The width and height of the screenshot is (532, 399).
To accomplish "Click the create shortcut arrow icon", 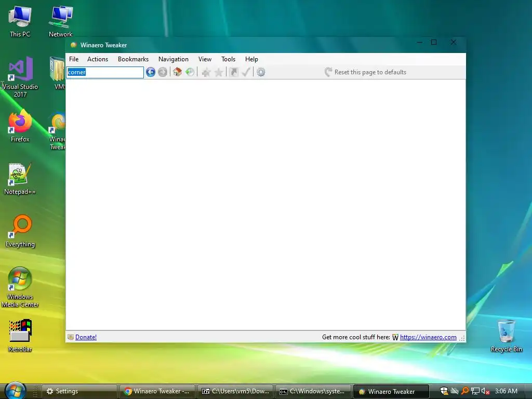I will pyautogui.click(x=234, y=72).
